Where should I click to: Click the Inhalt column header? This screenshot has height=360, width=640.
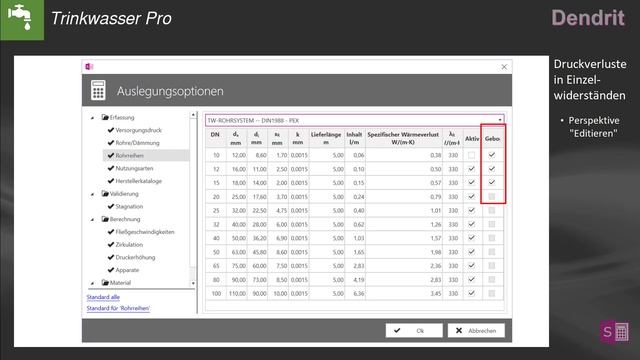pyautogui.click(x=354, y=138)
